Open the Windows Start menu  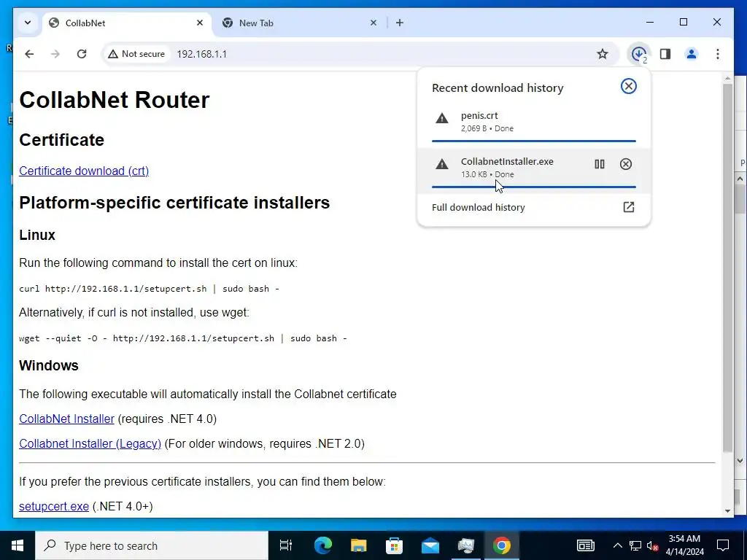point(18,545)
